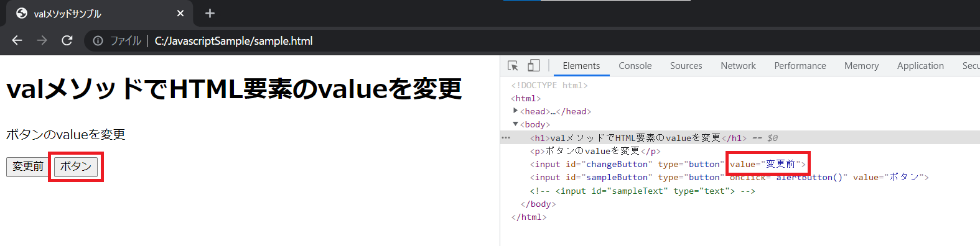Switch to the Elements tab
980x246 pixels.
click(581, 66)
